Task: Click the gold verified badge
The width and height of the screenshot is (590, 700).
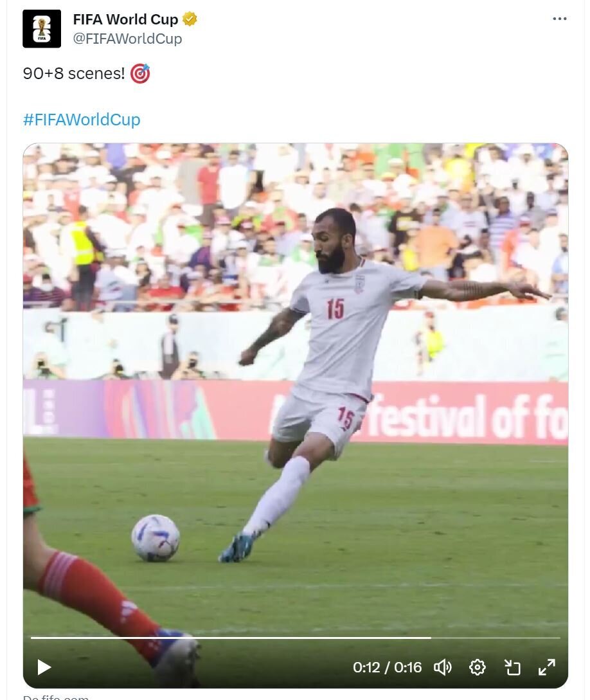Action: [x=190, y=19]
